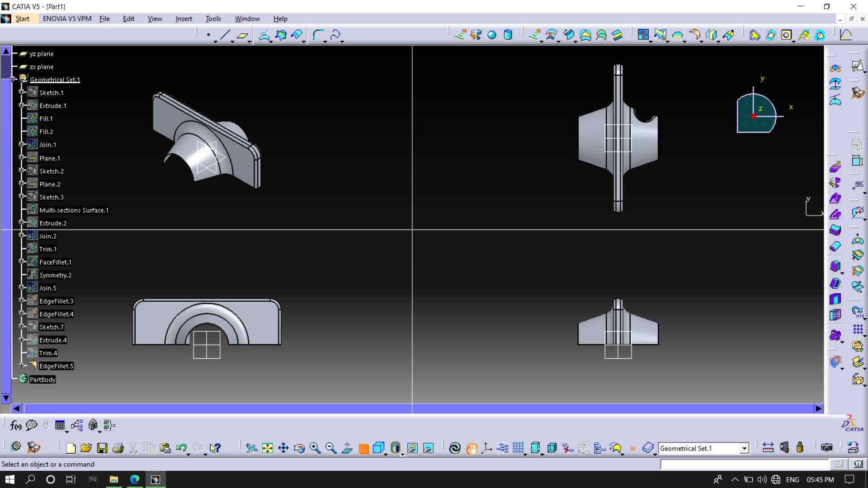Select Fill.2 in the tree
The image size is (868, 488).
tap(46, 132)
